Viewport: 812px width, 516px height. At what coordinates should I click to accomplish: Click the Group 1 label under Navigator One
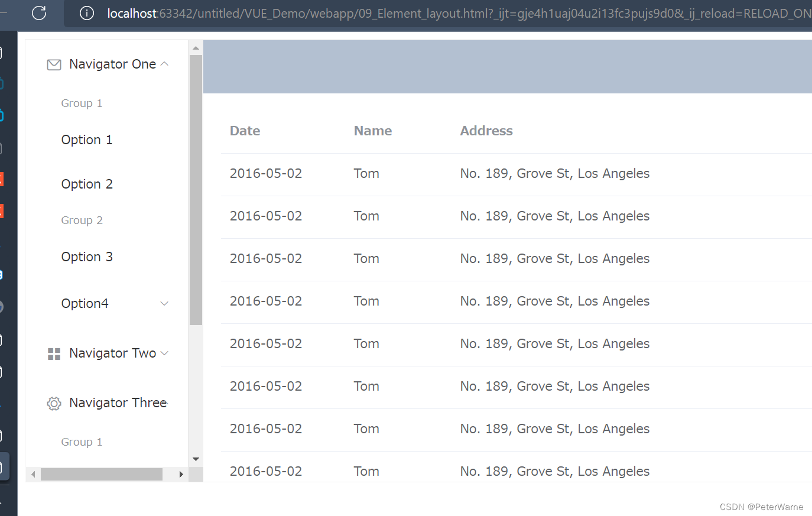pos(82,103)
